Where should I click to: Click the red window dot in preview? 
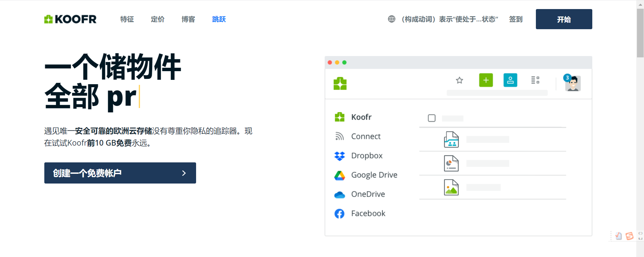tap(330, 62)
